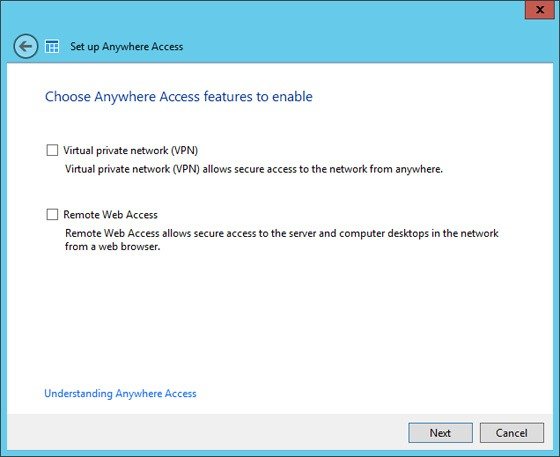
Task: Click the VPN secure access description text
Action: [x=254, y=169]
